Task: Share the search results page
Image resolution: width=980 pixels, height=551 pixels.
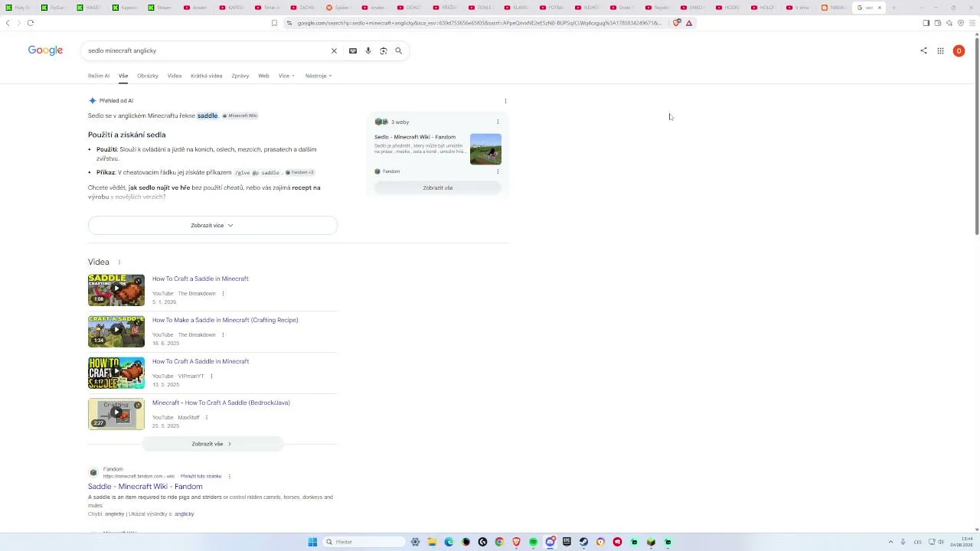Action: (923, 51)
